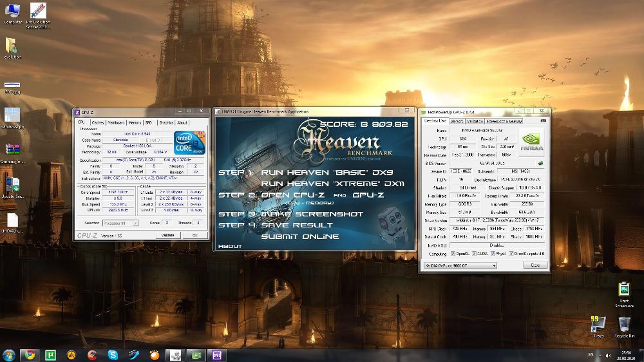The width and height of the screenshot is (644, 362).
Task: Open the About tab in CPU-Z
Action: coord(182,122)
